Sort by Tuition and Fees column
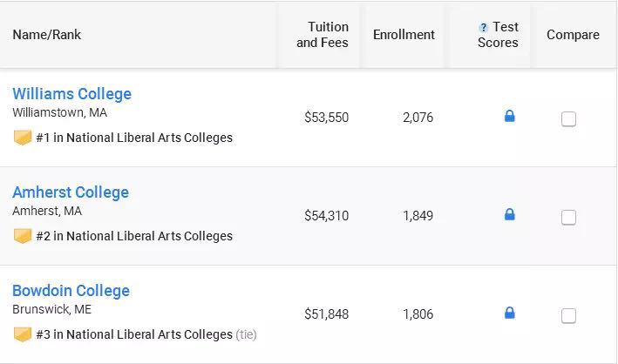Viewport: 618px width, 364px height. (323, 35)
